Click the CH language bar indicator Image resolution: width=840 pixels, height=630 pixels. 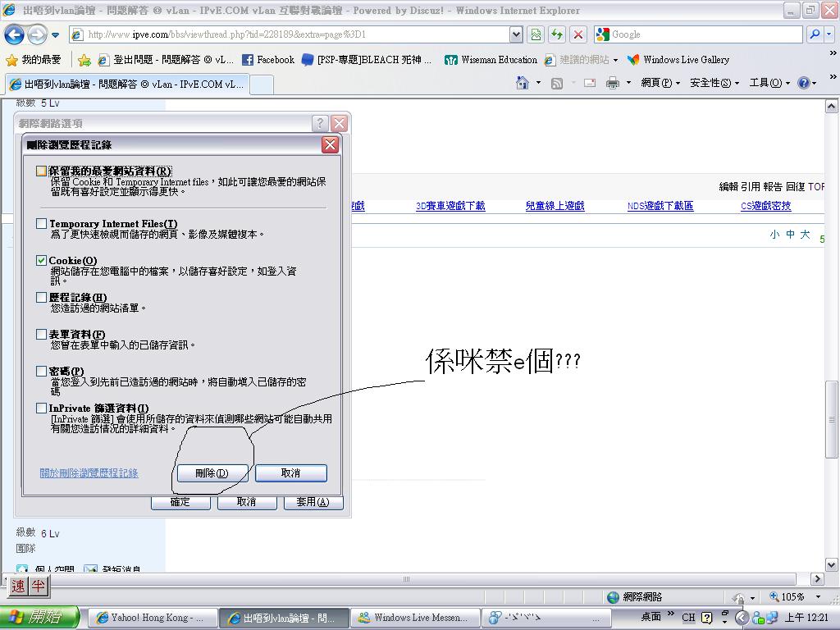688,618
